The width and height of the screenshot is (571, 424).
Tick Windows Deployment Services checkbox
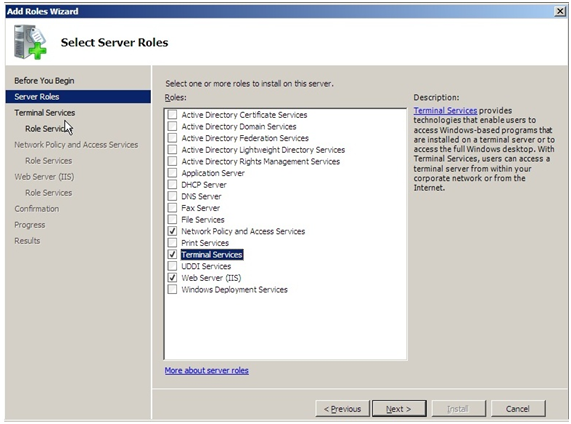172,290
